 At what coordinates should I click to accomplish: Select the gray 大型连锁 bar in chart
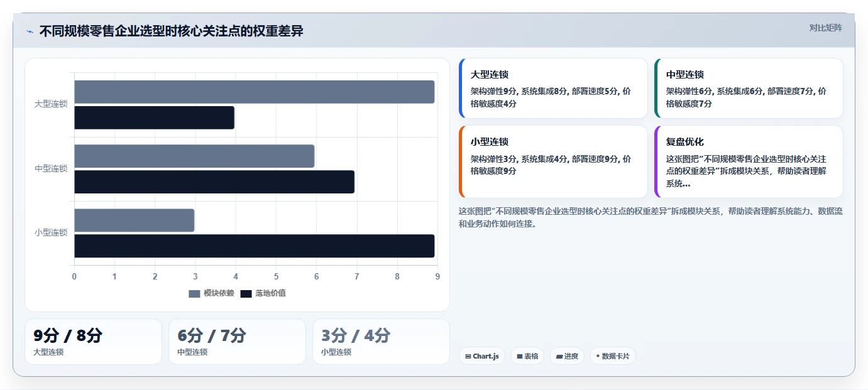(254, 92)
